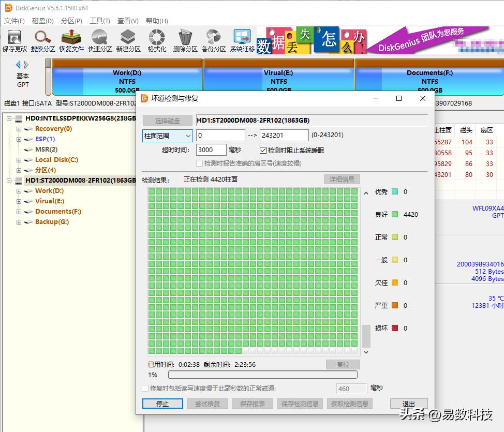Open the 恢复文件 (Recover Files) tool
This screenshot has width=504, height=432.
(x=71, y=40)
